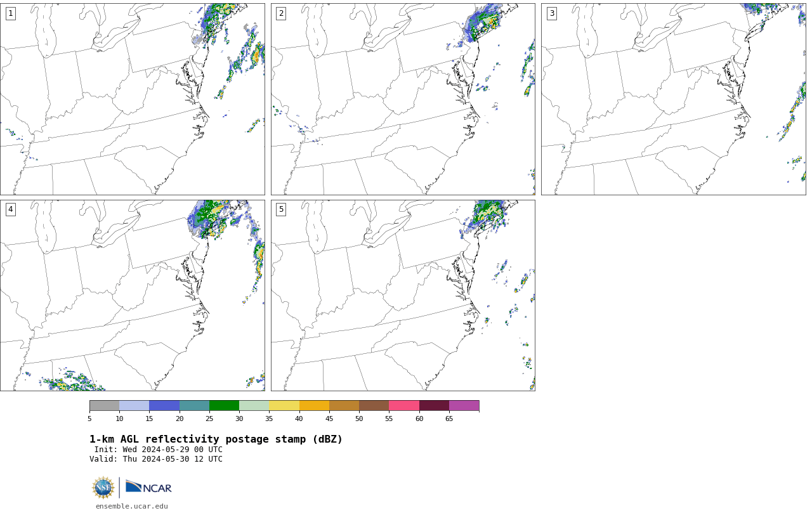Open ensemble member 1 reflectivity map
812x513 pixels.
pyautogui.click(x=133, y=99)
